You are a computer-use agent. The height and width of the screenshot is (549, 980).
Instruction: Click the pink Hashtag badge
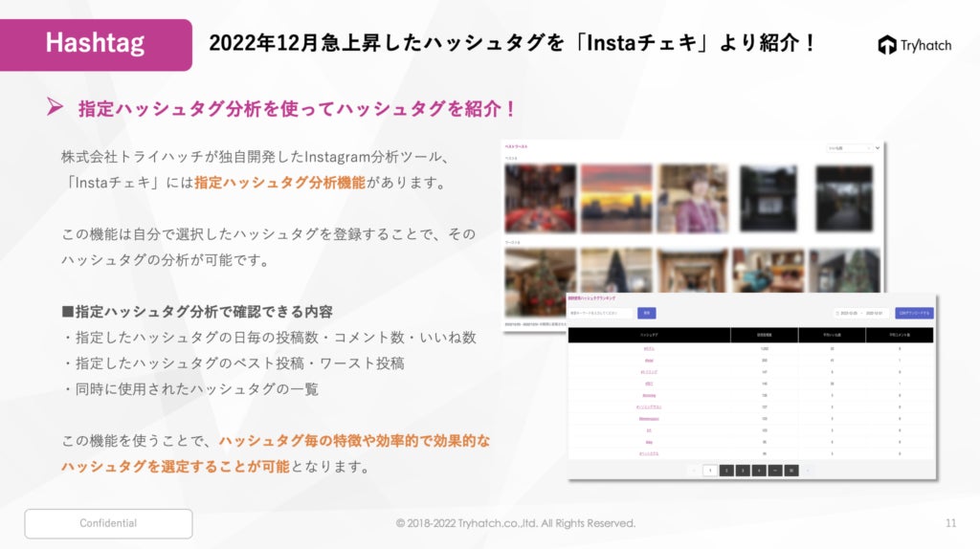click(x=96, y=44)
